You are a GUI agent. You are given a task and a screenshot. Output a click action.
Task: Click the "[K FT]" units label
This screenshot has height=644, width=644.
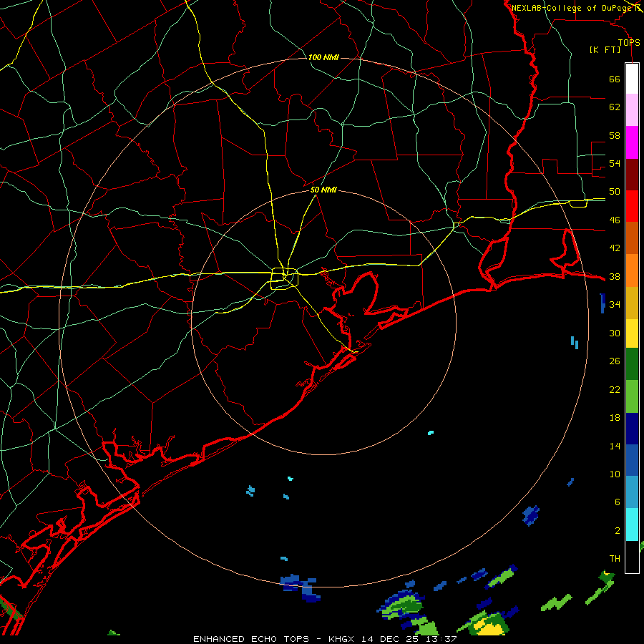click(x=605, y=50)
